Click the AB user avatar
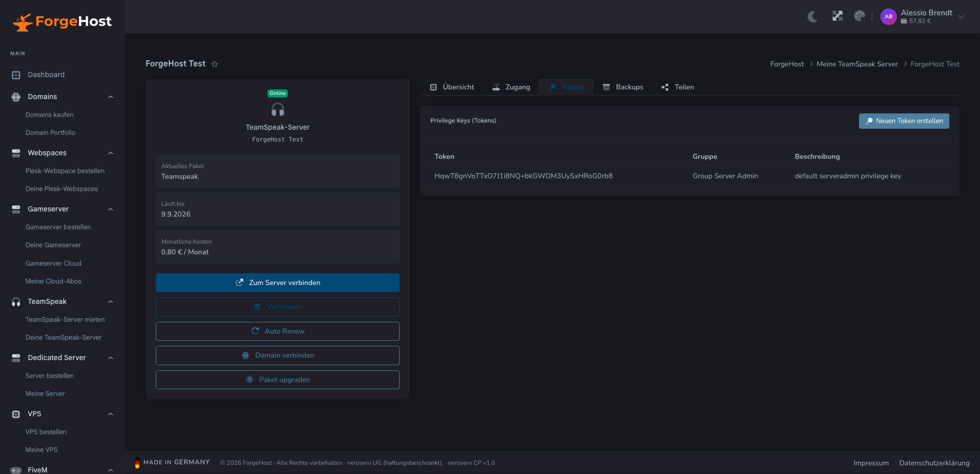This screenshot has width=980, height=474. (888, 16)
